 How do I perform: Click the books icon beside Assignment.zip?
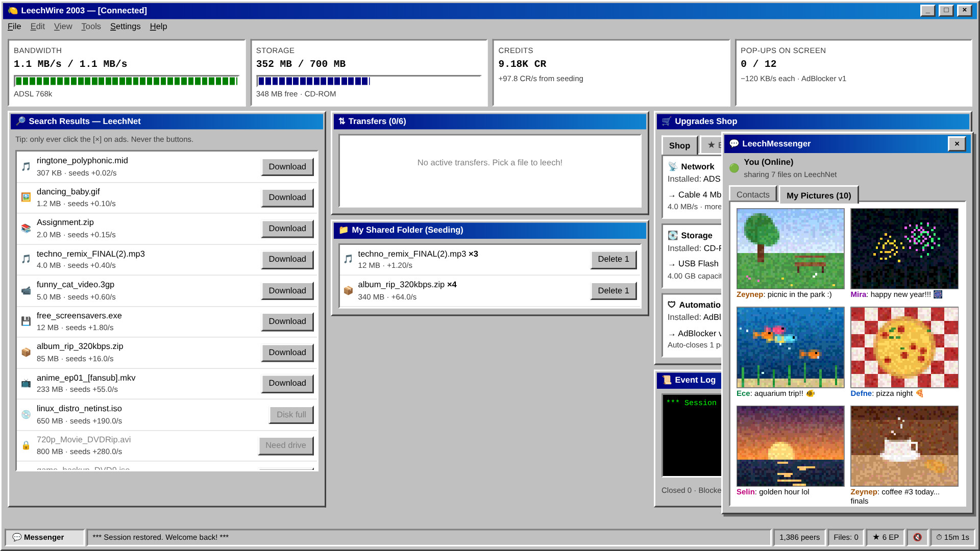click(x=26, y=229)
